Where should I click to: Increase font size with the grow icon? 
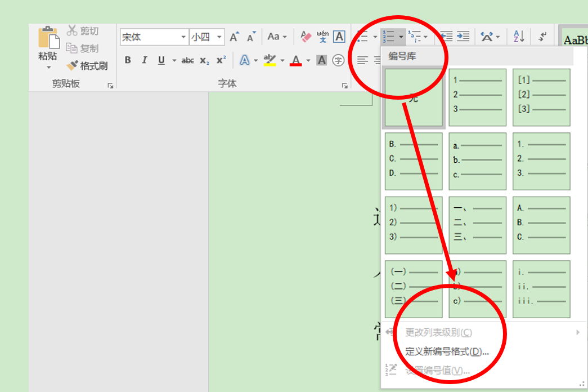click(x=235, y=37)
